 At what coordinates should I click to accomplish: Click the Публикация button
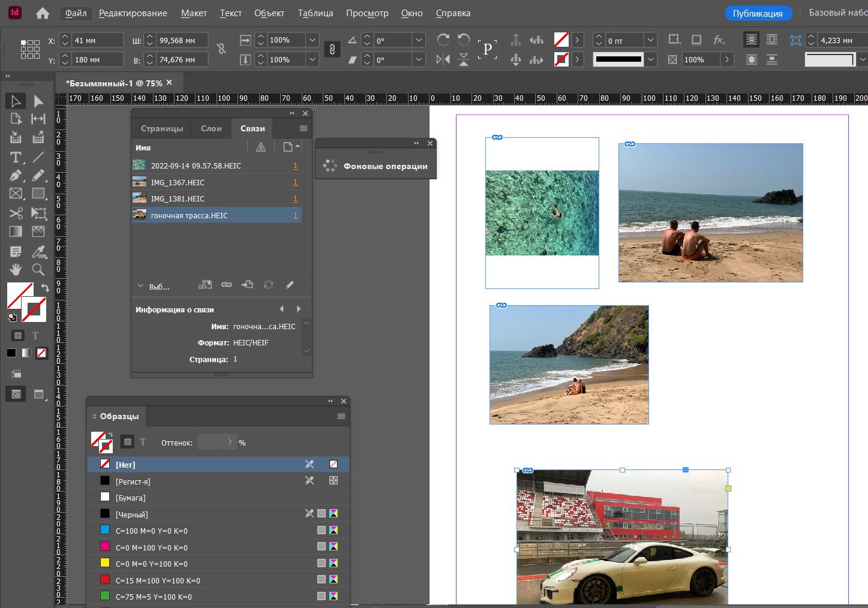tap(757, 13)
